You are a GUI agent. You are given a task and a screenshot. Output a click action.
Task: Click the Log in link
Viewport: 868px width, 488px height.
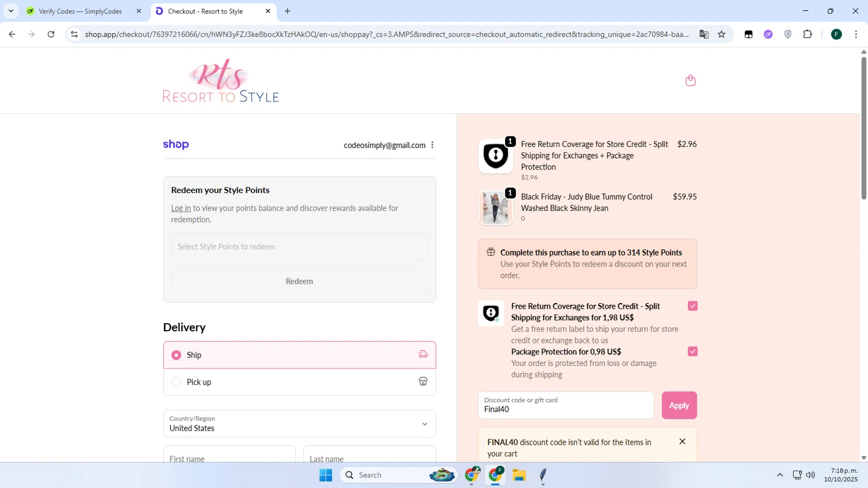pyautogui.click(x=181, y=208)
